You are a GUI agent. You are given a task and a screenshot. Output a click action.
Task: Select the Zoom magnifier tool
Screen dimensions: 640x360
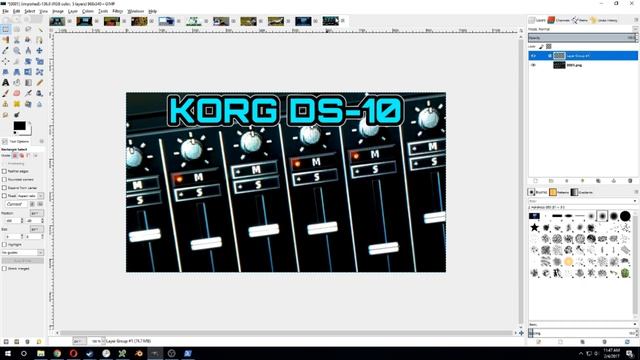pos(17,51)
